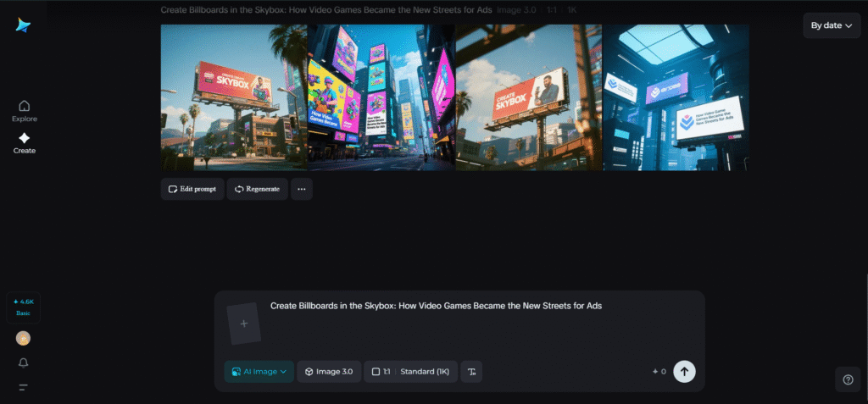
Task: Open the sidebar menu lines icon
Action: tap(23, 387)
